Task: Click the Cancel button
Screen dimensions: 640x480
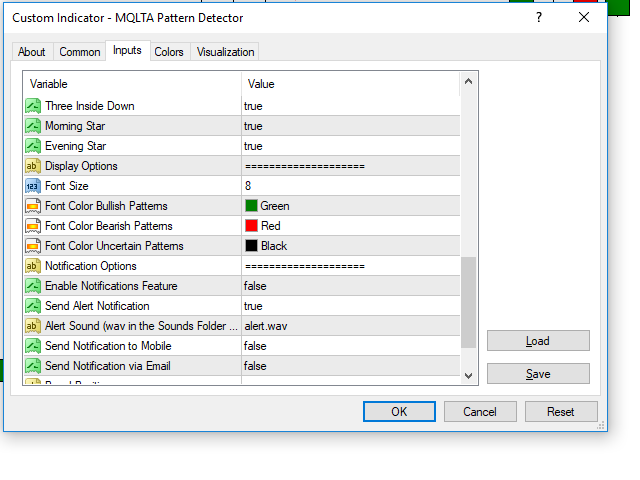Action: tap(480, 412)
